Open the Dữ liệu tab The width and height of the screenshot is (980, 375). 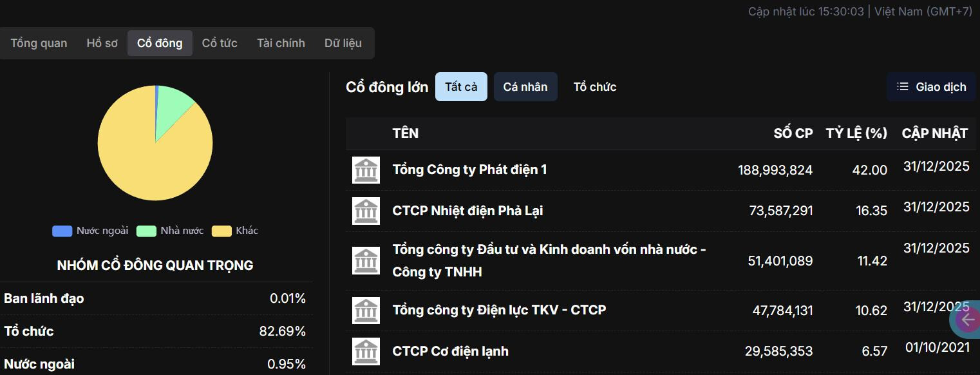343,43
